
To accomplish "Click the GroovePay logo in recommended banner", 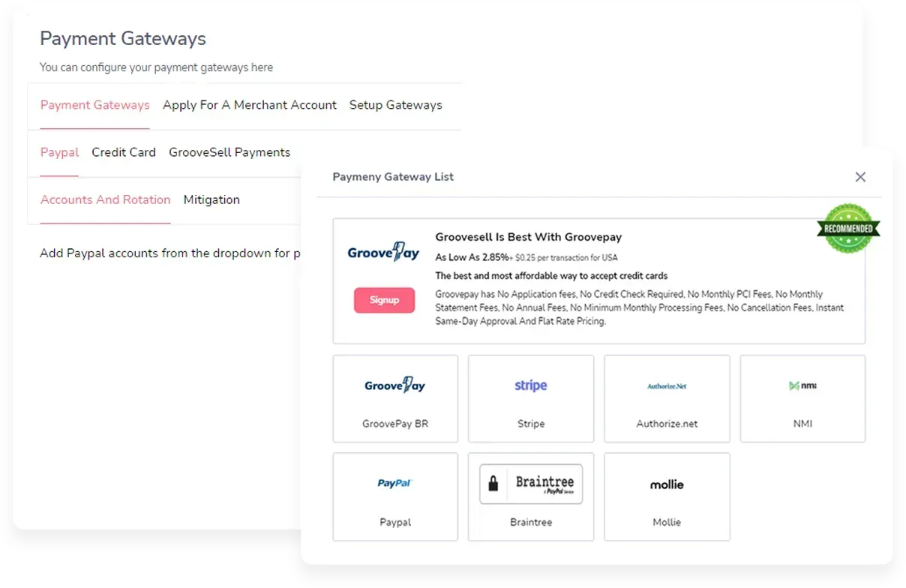I will 383,252.
